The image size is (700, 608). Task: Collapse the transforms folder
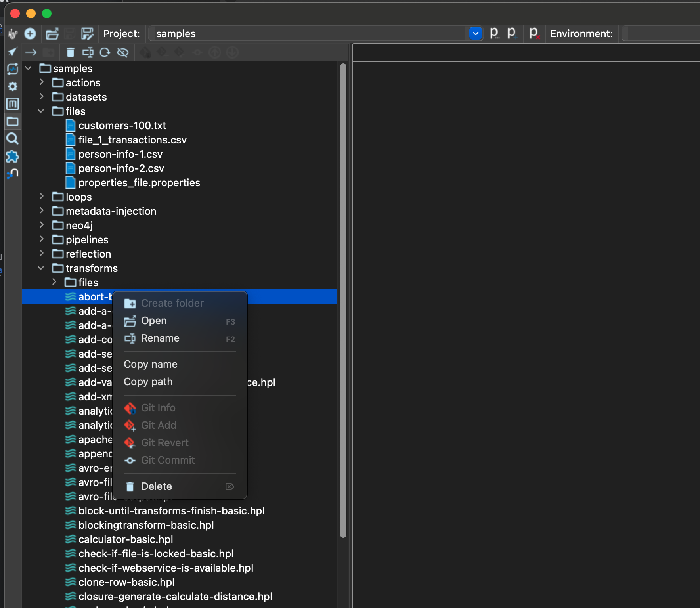pos(41,268)
